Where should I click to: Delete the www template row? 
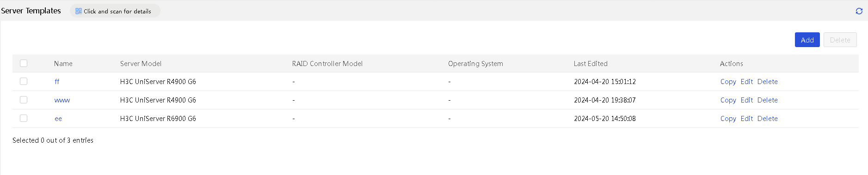pos(767,100)
